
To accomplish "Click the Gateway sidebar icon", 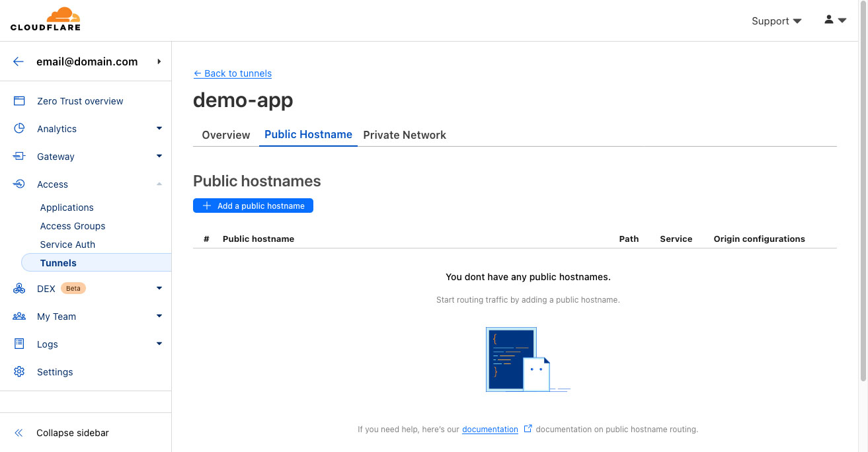I will 19,157.
